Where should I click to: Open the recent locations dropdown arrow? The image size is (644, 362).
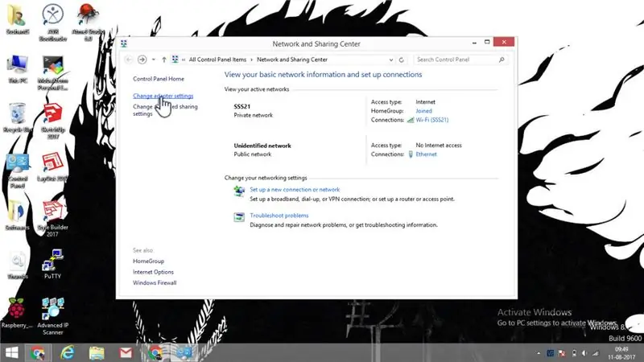click(153, 60)
